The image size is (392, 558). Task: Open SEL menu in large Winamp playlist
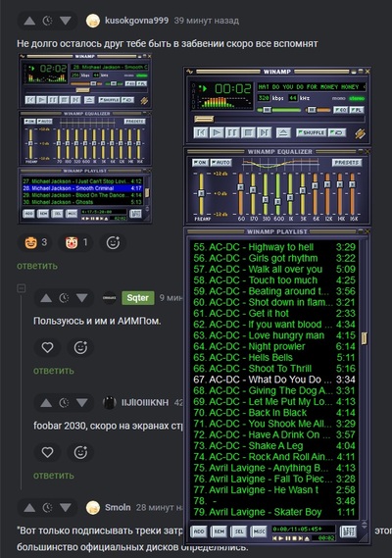click(x=239, y=532)
